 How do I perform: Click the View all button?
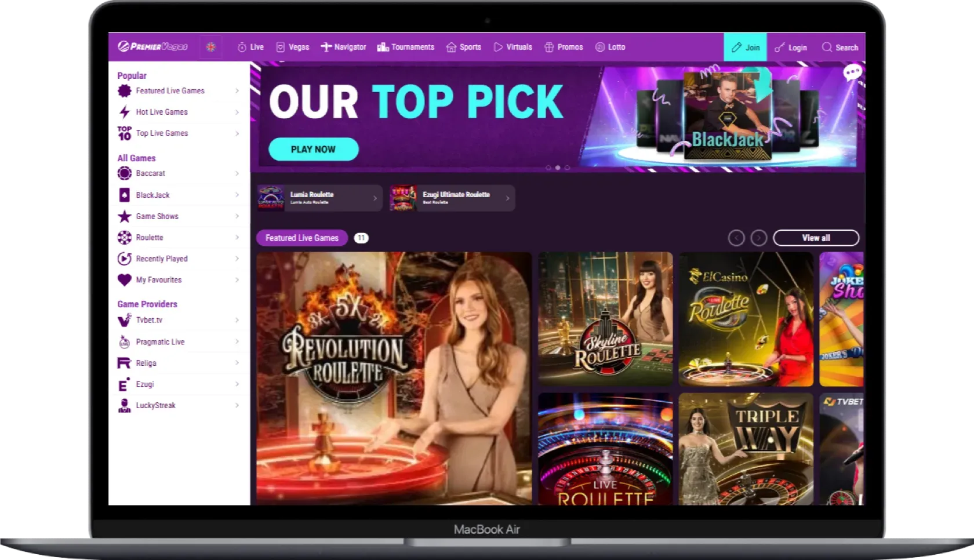(x=816, y=238)
